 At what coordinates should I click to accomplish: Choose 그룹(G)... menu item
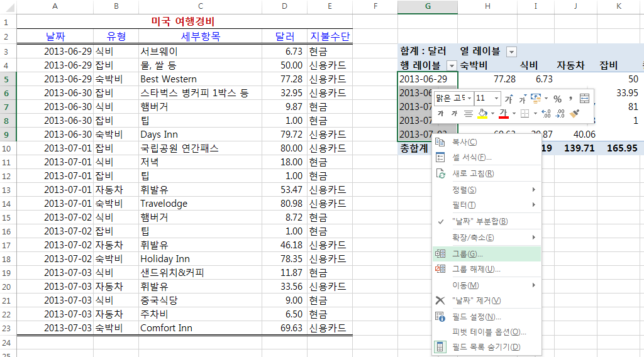(x=487, y=254)
